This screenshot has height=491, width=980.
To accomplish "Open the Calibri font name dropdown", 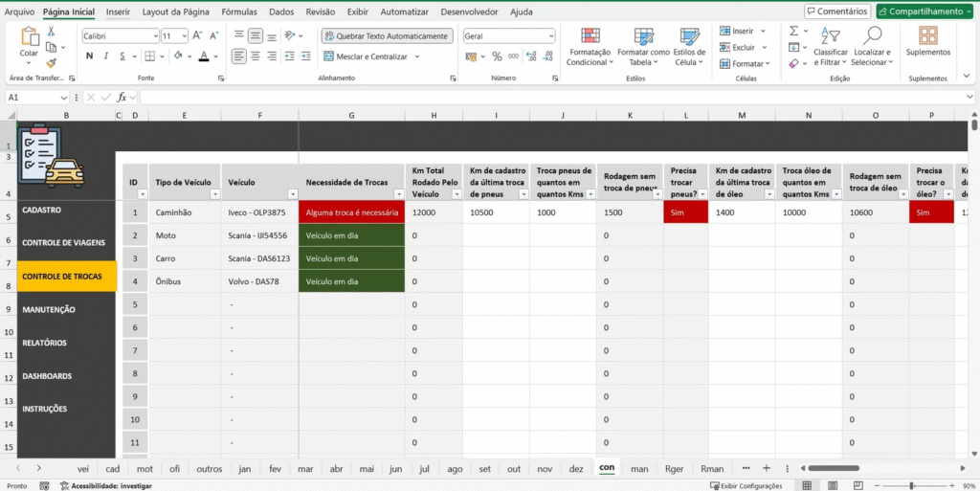I will click(155, 35).
